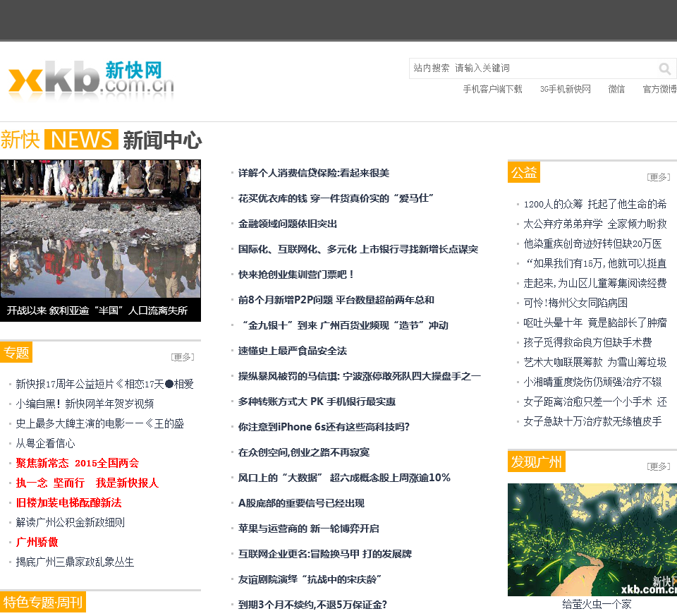Open 小编自黑!新快网羊年贺岁视频 link
This screenshot has width=677, height=616.
[85, 404]
